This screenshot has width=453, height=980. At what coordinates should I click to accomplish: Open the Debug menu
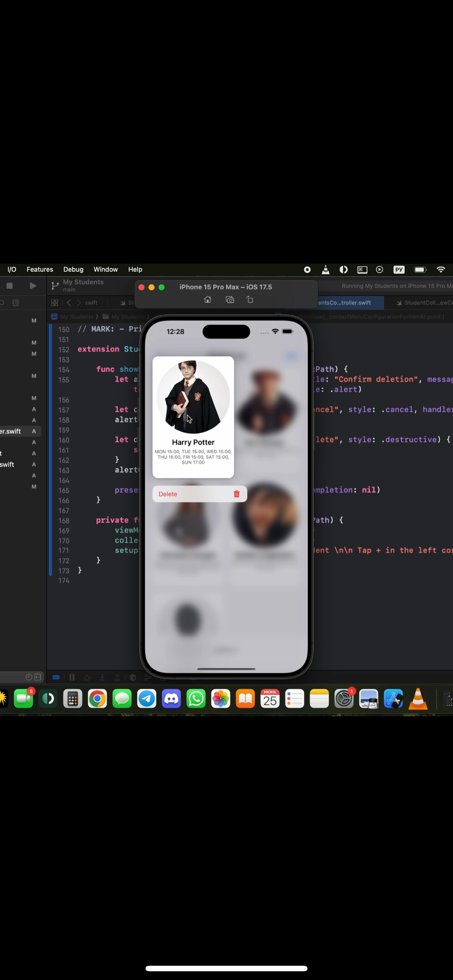(73, 269)
